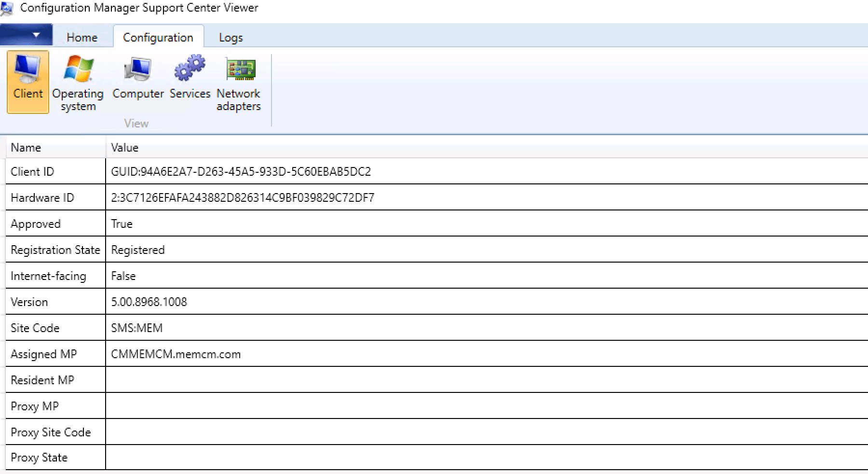Switch to the Logs tab

click(231, 37)
